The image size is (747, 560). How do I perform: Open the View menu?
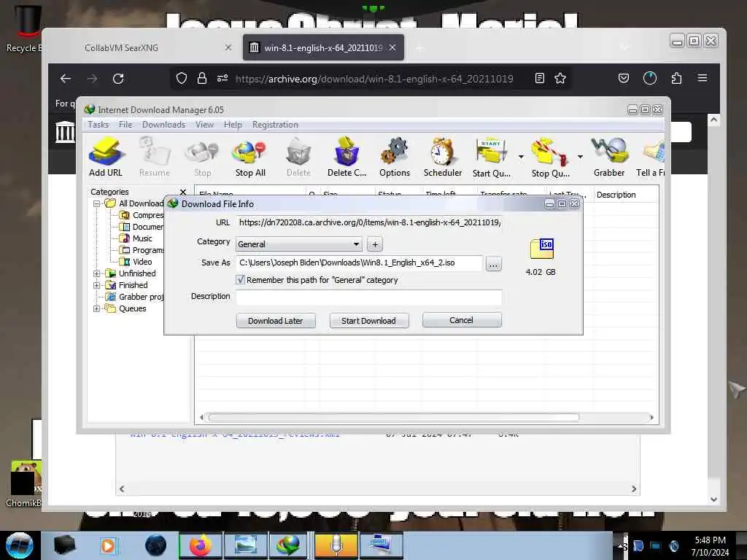coord(204,125)
